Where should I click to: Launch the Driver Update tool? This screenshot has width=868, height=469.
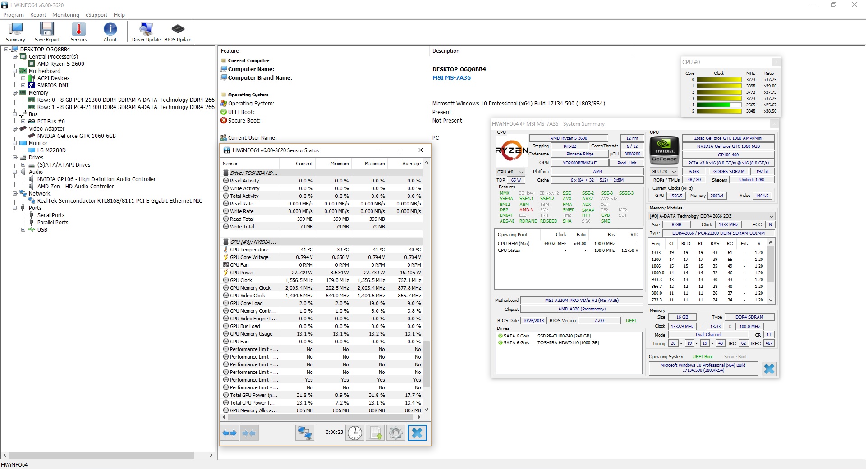pyautogui.click(x=146, y=32)
